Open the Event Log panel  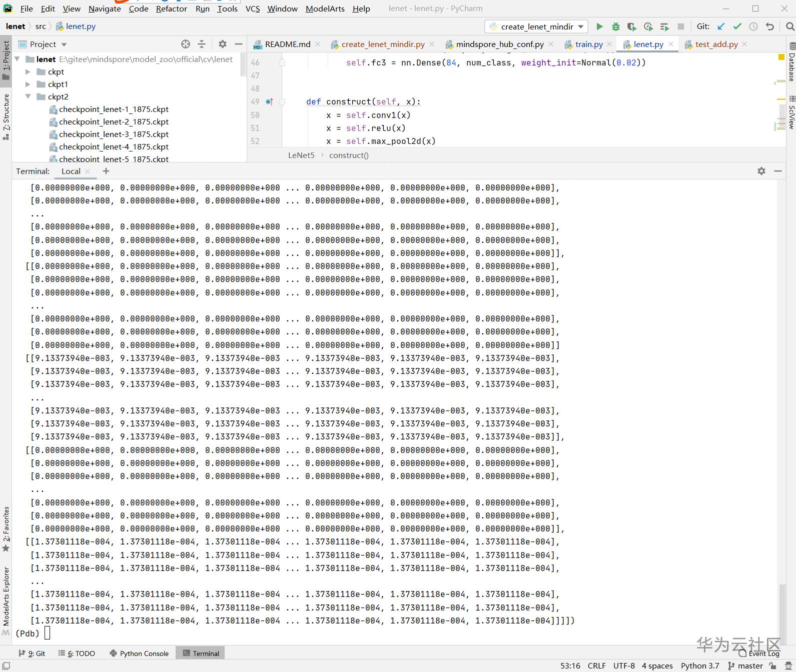[759, 653]
